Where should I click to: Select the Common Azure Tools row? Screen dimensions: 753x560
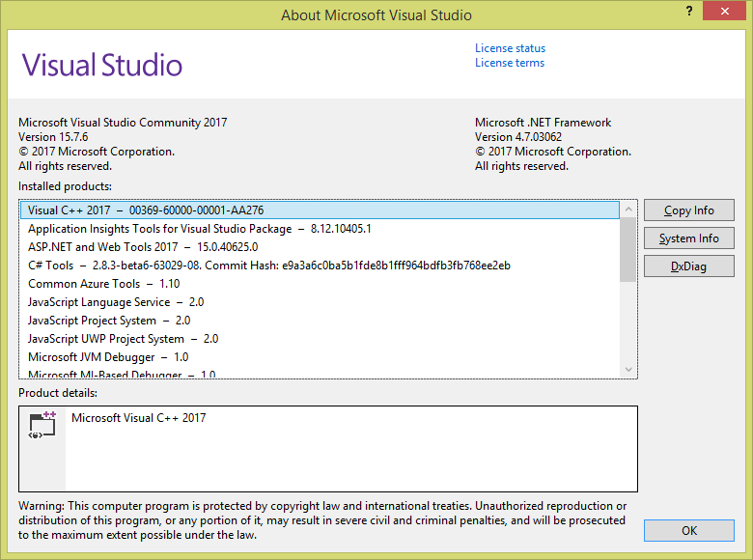[x=320, y=283]
